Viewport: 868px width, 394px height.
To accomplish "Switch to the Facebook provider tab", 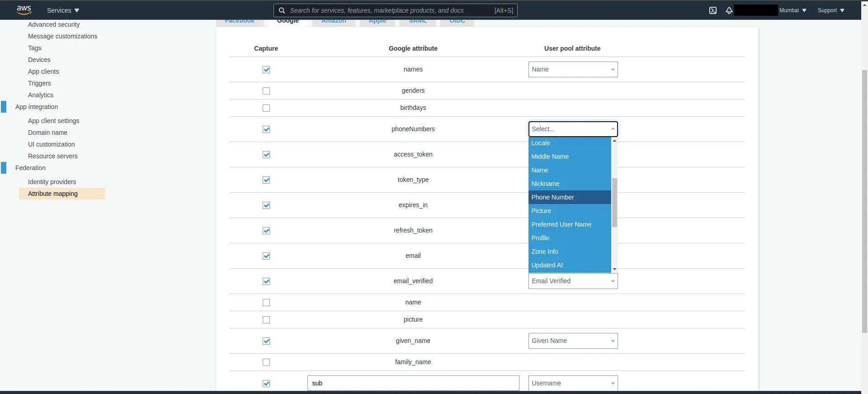I will [x=240, y=22].
